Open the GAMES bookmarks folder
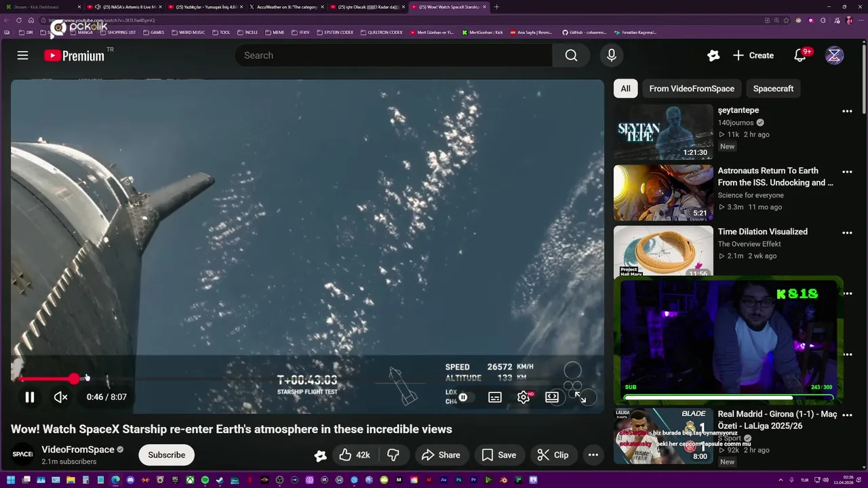The height and width of the screenshot is (488, 868). pos(153,33)
